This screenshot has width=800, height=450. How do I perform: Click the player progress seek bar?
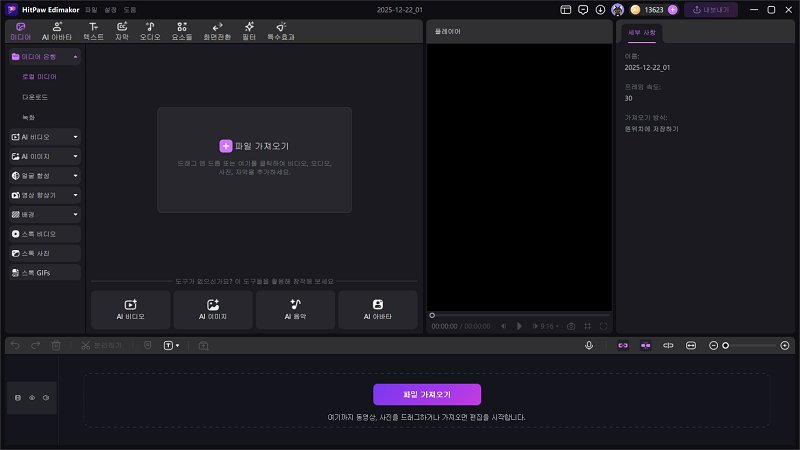(x=520, y=315)
